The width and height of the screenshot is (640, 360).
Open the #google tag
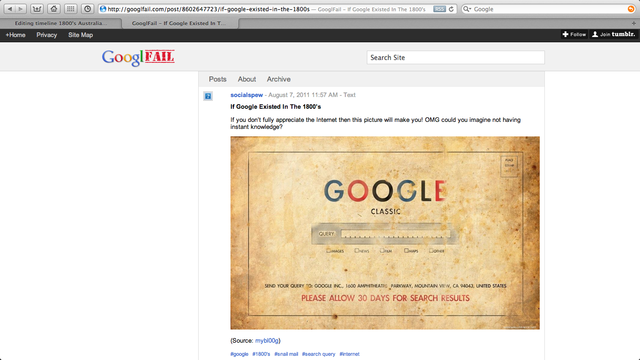(239, 354)
